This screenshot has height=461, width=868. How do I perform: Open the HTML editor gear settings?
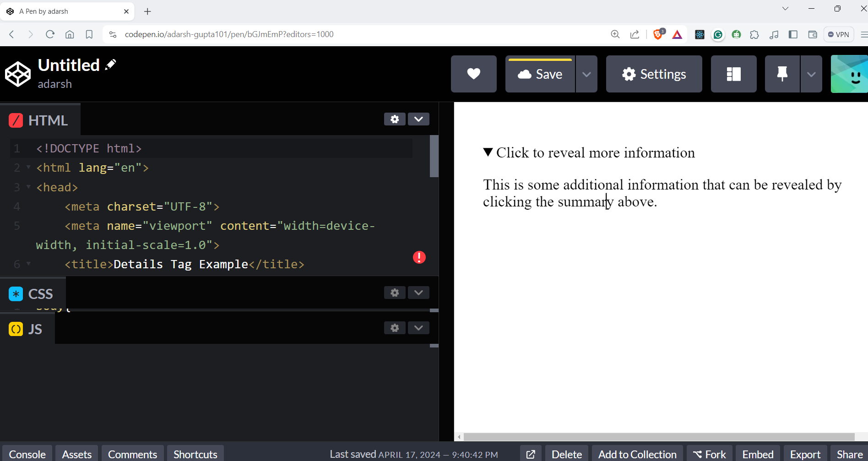395,119
